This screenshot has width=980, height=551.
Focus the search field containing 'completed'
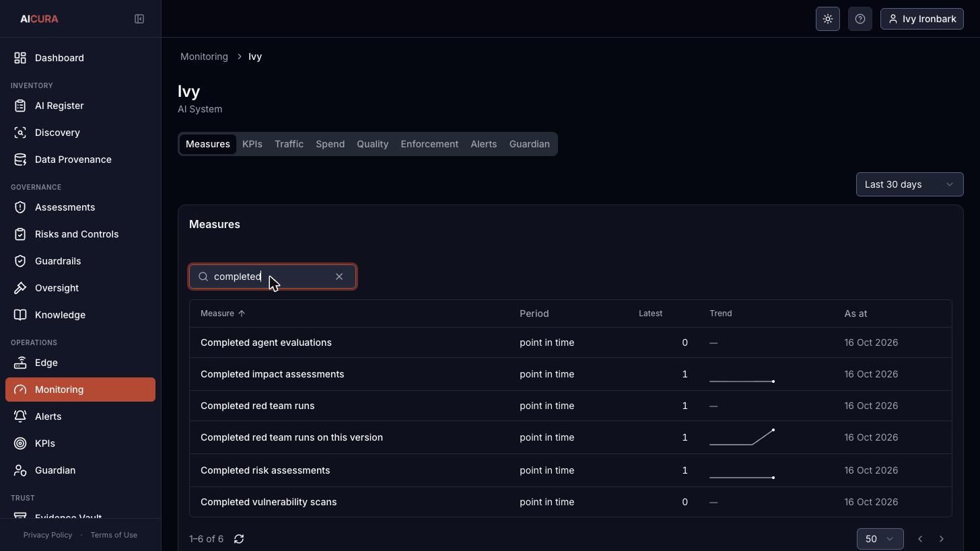(x=273, y=277)
